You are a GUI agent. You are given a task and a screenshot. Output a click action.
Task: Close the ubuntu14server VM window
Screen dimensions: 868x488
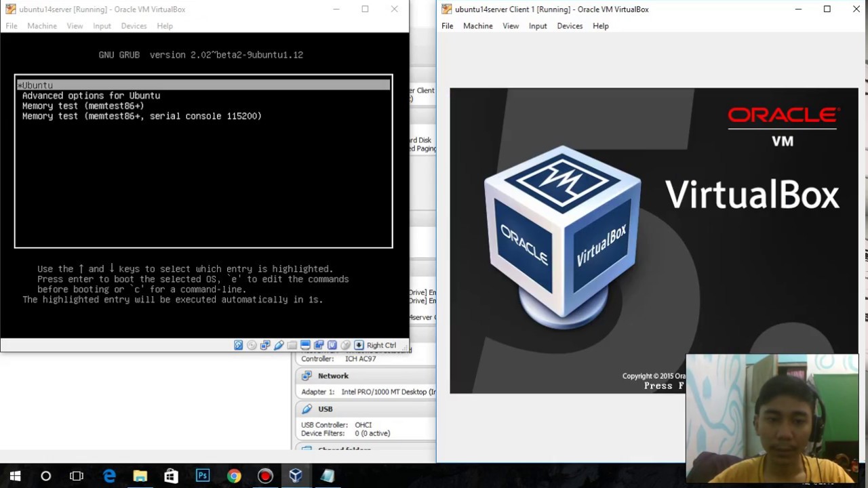pyautogui.click(x=395, y=9)
